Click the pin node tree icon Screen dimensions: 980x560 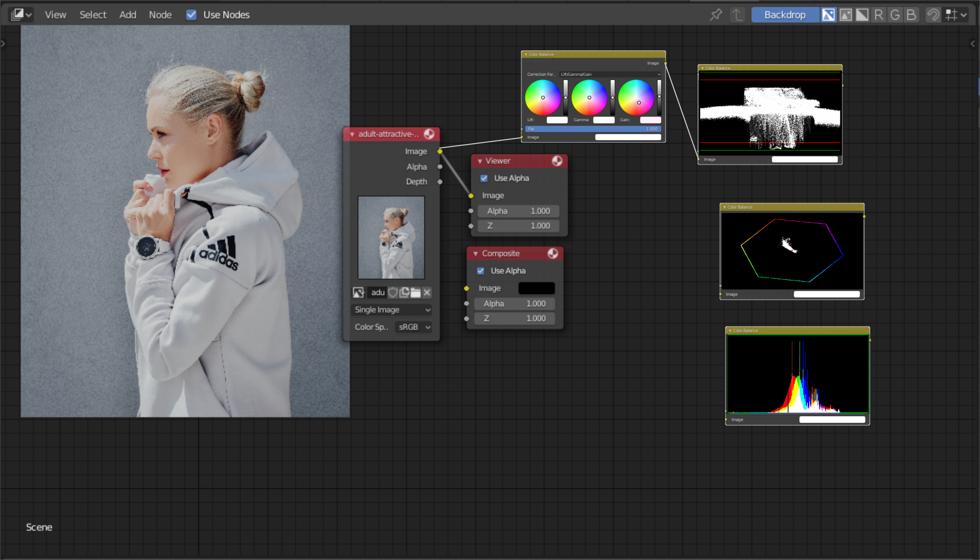[x=716, y=15]
